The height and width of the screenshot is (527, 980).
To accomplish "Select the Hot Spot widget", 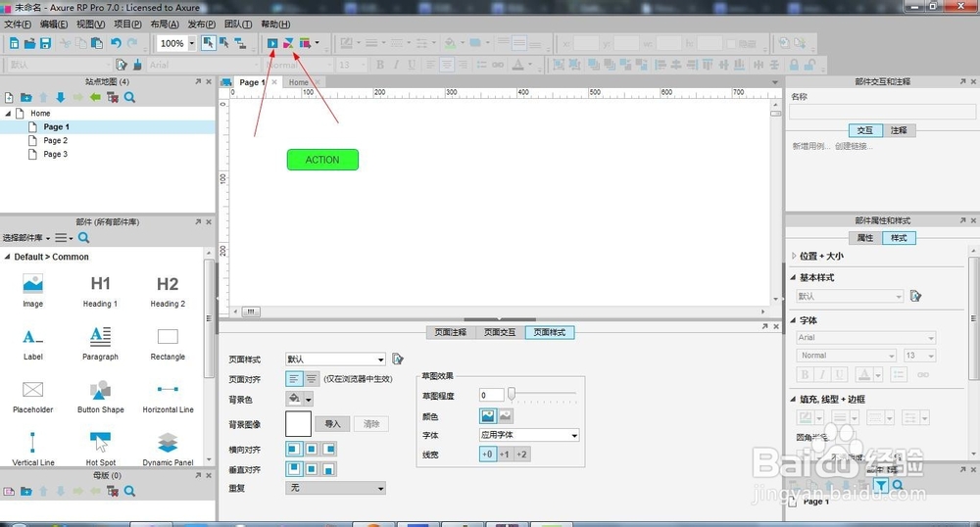I will pos(100,449).
